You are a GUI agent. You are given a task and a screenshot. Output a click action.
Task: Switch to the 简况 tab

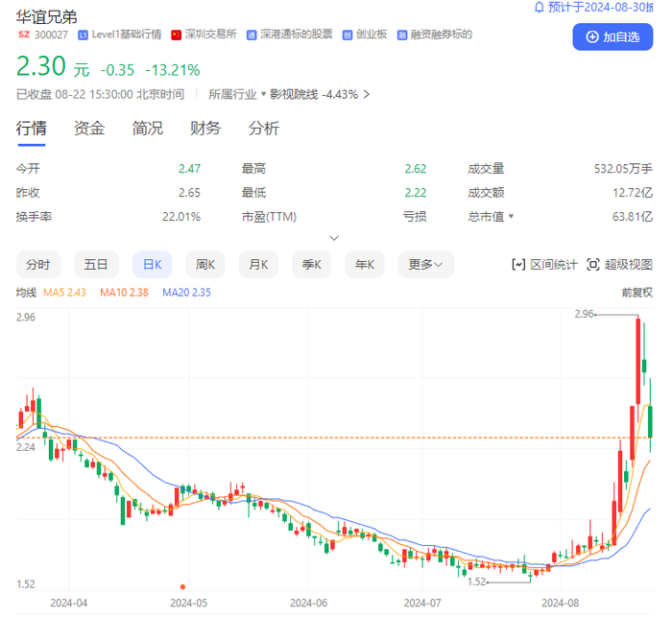tap(148, 129)
